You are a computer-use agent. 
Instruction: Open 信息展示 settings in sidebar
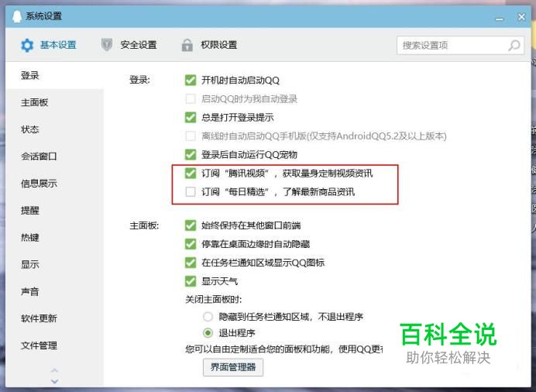[54, 184]
